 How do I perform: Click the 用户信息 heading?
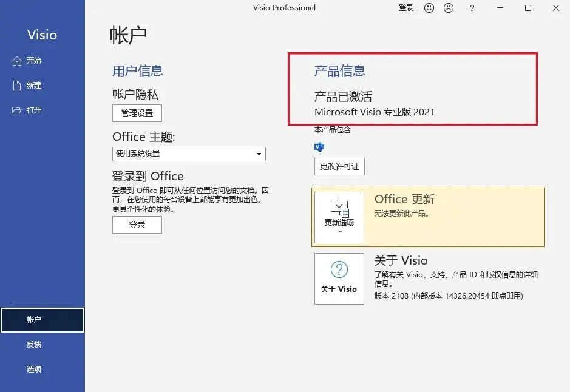[x=138, y=71]
